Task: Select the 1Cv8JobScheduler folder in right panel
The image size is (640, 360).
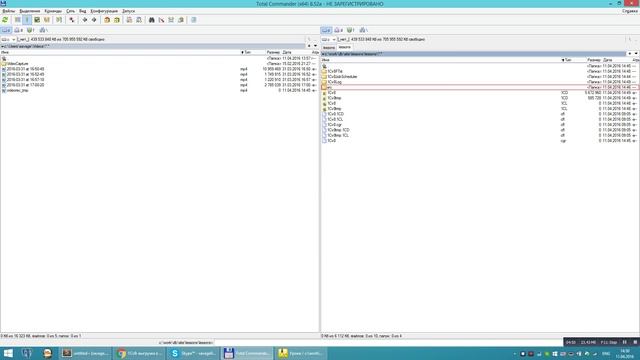Action: (x=342, y=77)
